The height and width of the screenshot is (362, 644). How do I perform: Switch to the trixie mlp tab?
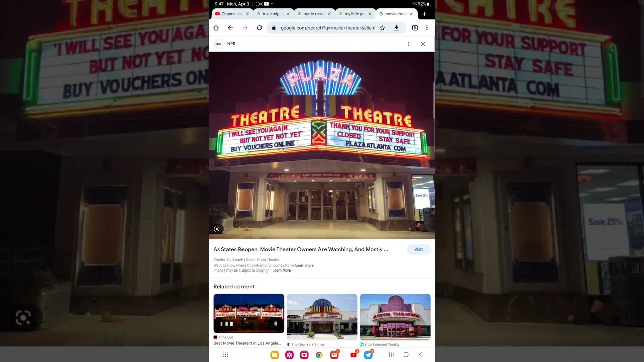point(270,14)
